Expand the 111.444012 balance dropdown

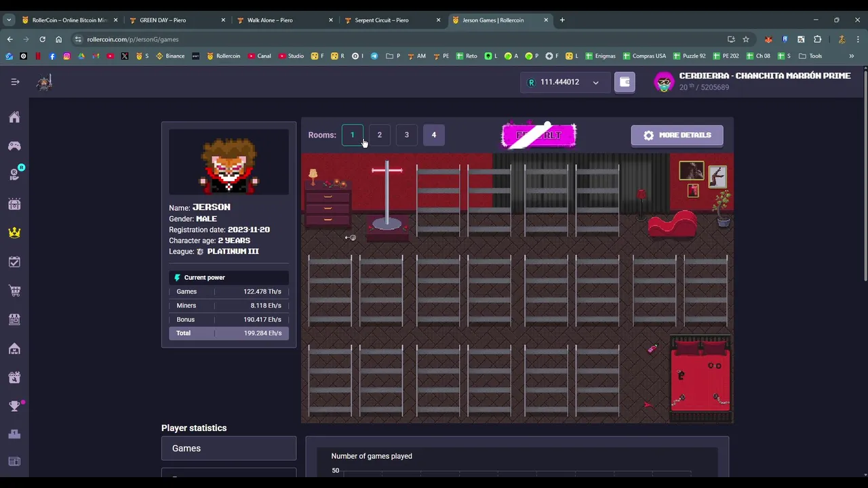click(x=595, y=83)
